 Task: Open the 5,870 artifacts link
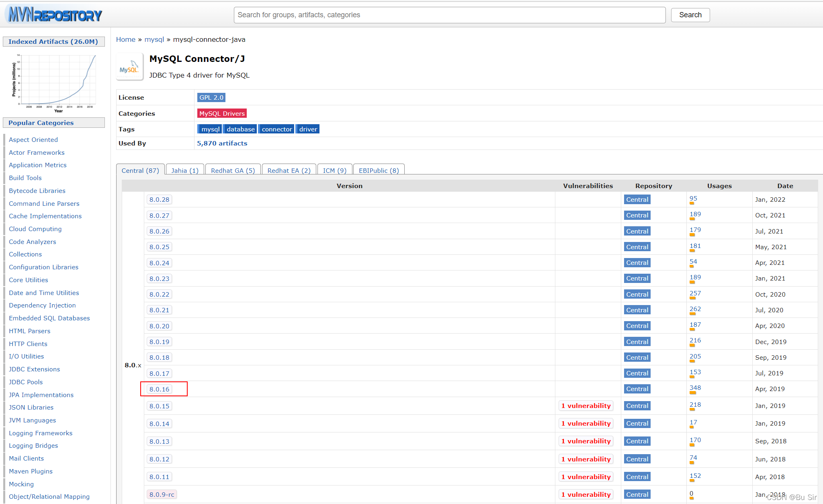(x=222, y=143)
